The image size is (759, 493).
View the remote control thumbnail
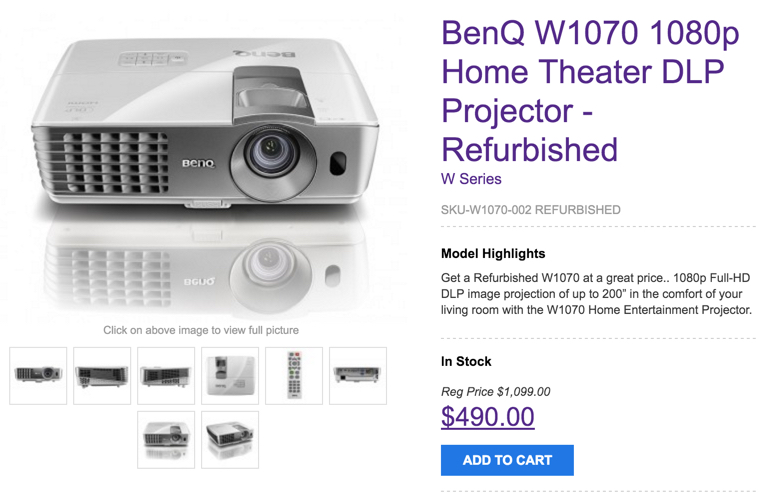(294, 376)
